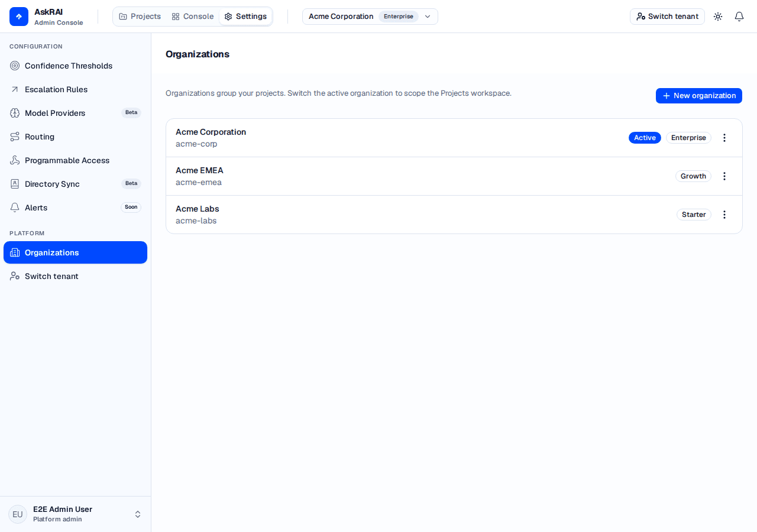Click the Directory Sync contact icon
757x532 pixels.
15,184
